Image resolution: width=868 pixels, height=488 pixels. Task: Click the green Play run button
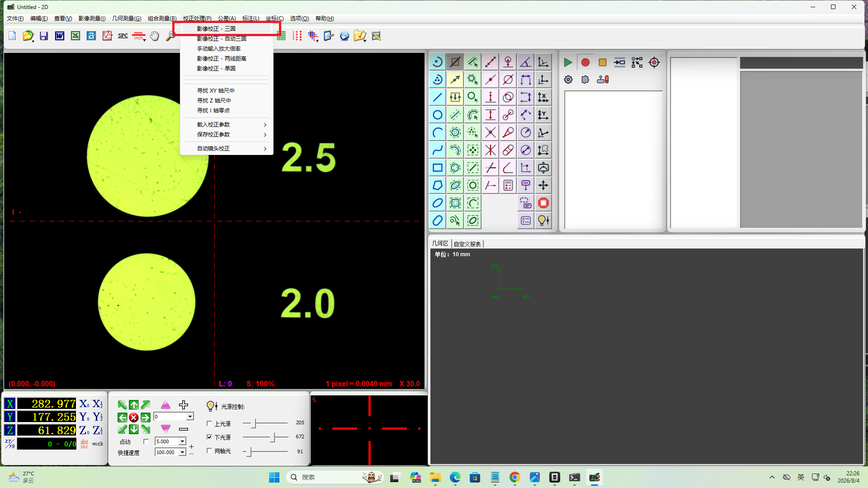(x=568, y=62)
